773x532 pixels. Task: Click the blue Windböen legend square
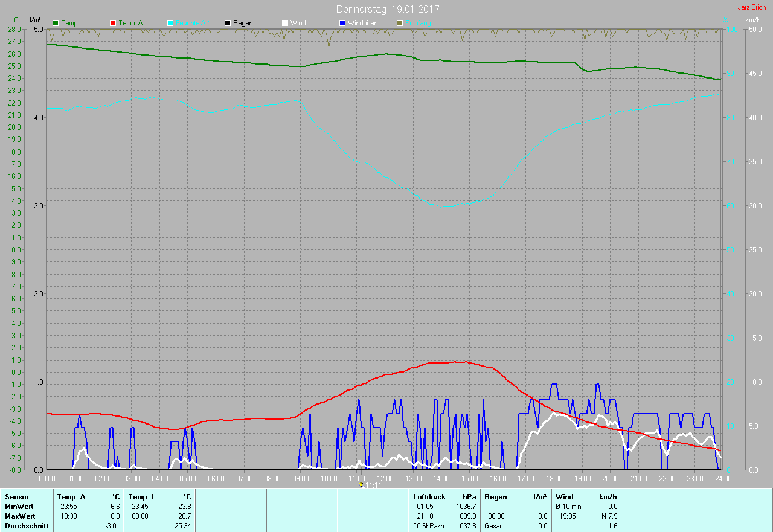(342, 23)
